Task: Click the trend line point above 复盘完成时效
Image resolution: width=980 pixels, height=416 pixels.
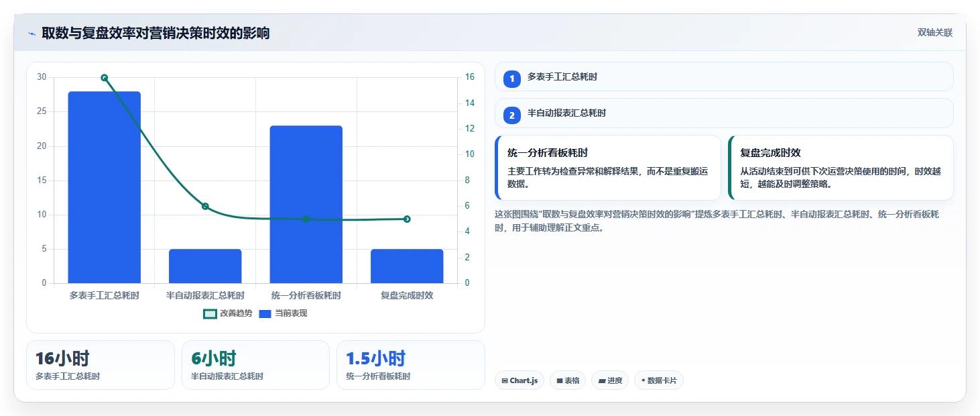Action: point(407,219)
